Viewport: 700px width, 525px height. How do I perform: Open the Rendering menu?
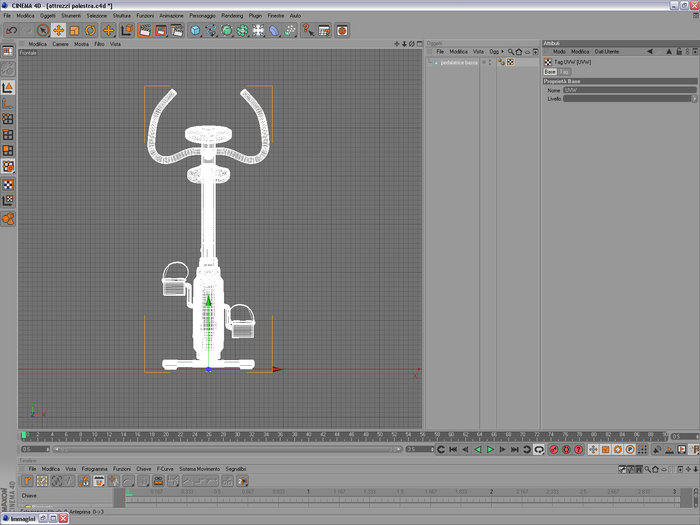pos(232,16)
